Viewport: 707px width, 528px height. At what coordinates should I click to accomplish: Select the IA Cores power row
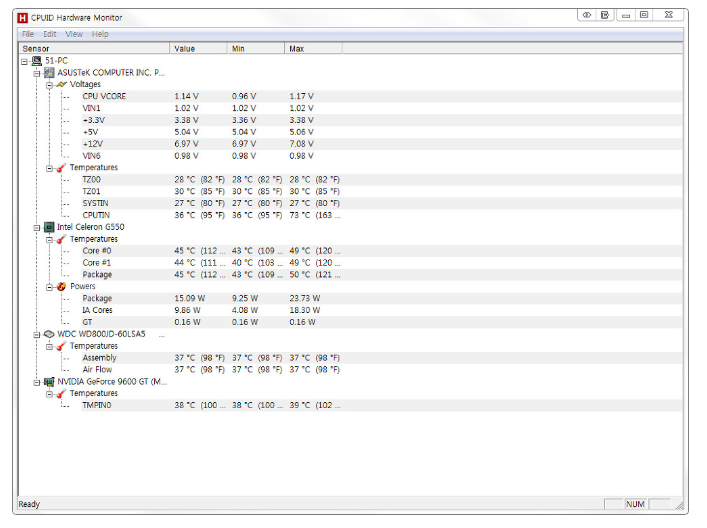(381, 310)
